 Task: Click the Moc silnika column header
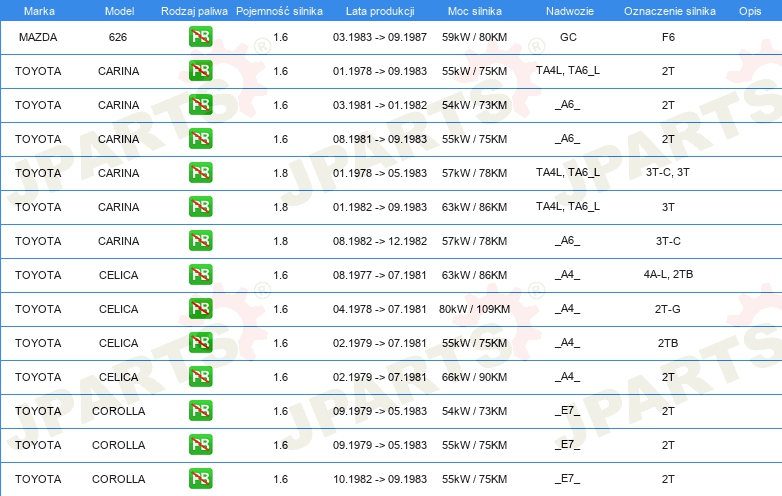tap(474, 11)
